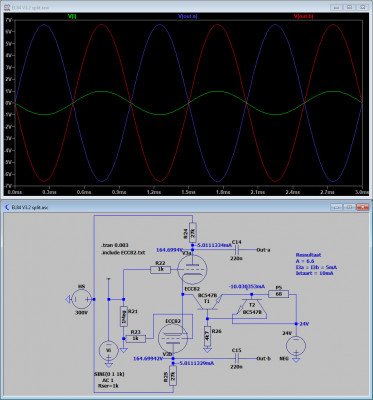The height and width of the screenshot is (400, 373).
Task: Minimize the schematic window
Action: point(336,207)
